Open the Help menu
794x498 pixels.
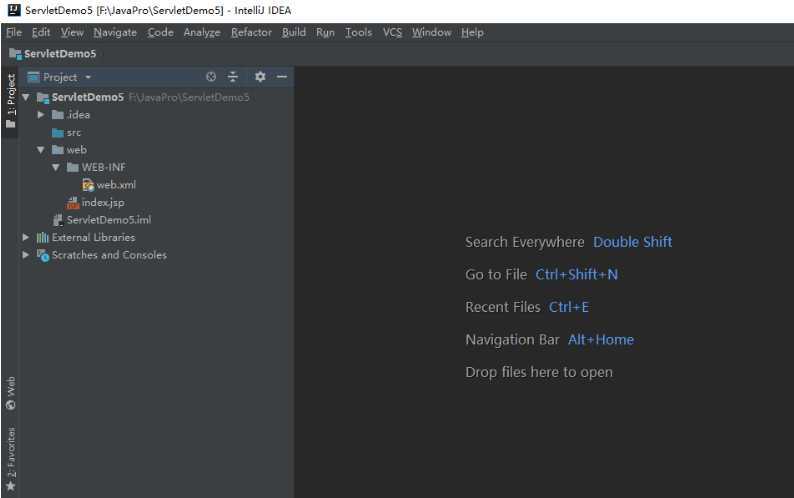(472, 32)
